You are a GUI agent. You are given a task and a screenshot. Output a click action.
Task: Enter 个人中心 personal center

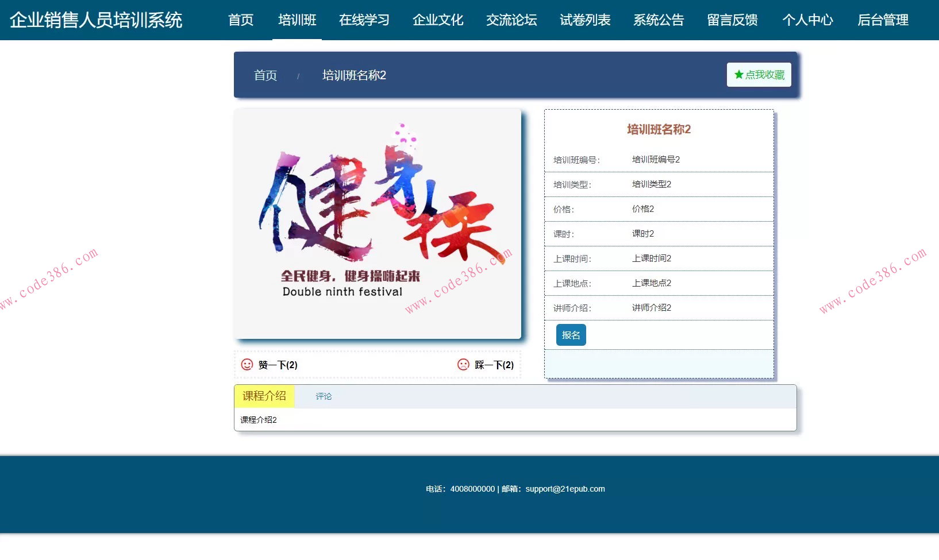point(807,20)
